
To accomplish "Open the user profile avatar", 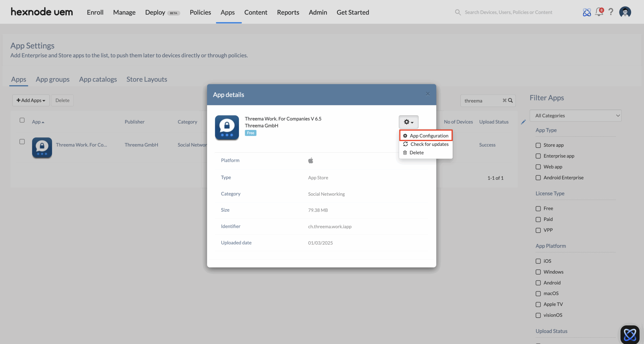I will [625, 12].
